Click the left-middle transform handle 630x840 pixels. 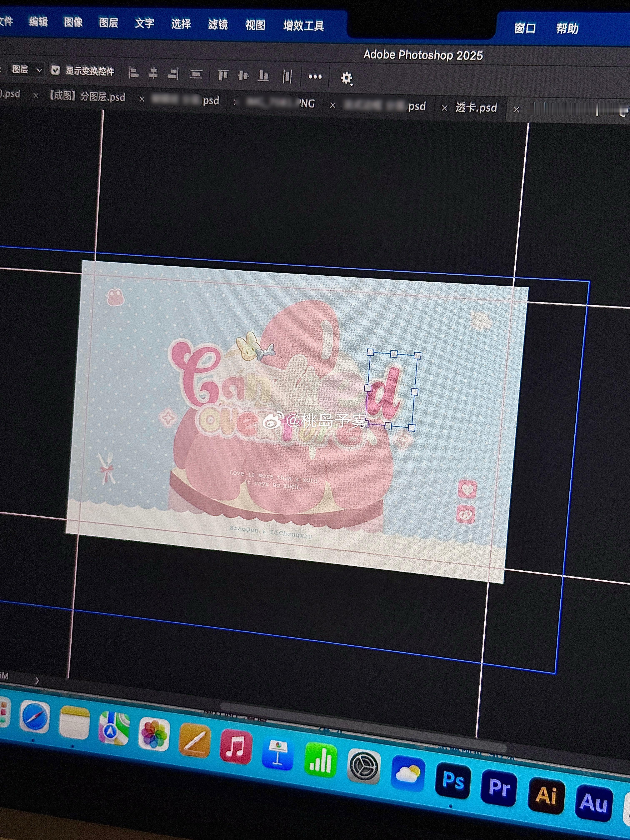coord(367,388)
